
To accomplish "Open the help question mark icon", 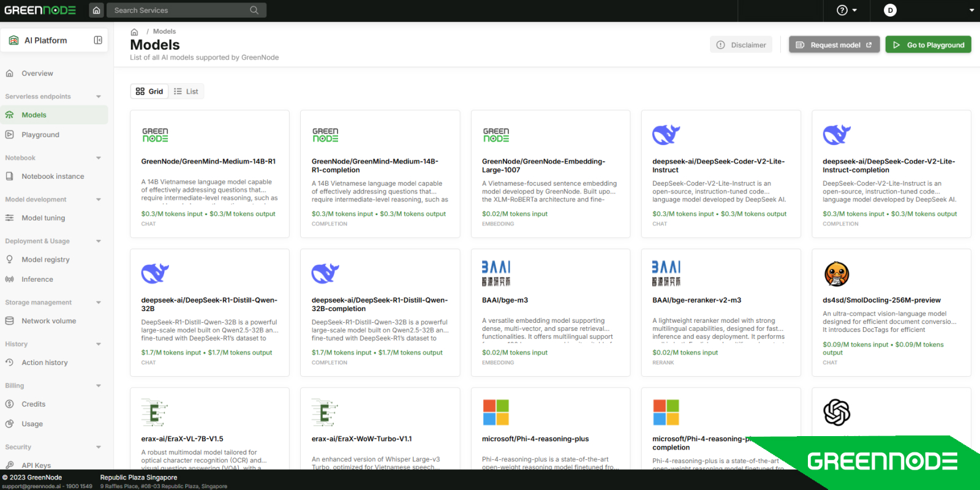I will point(842,10).
